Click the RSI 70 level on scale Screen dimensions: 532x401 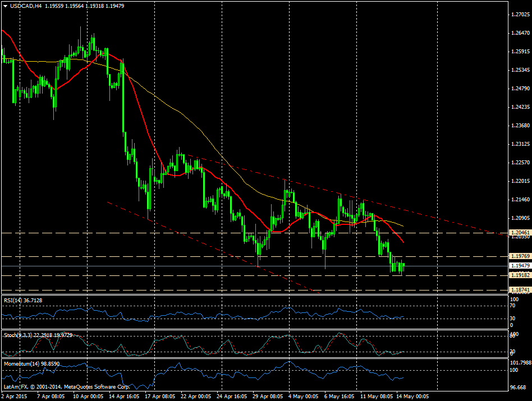pos(512,307)
